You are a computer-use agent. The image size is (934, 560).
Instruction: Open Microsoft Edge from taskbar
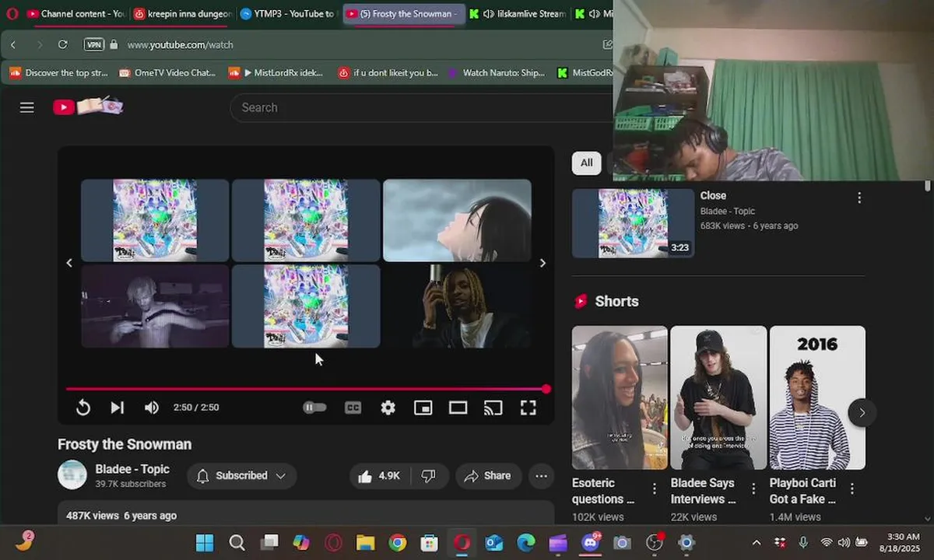pos(526,542)
